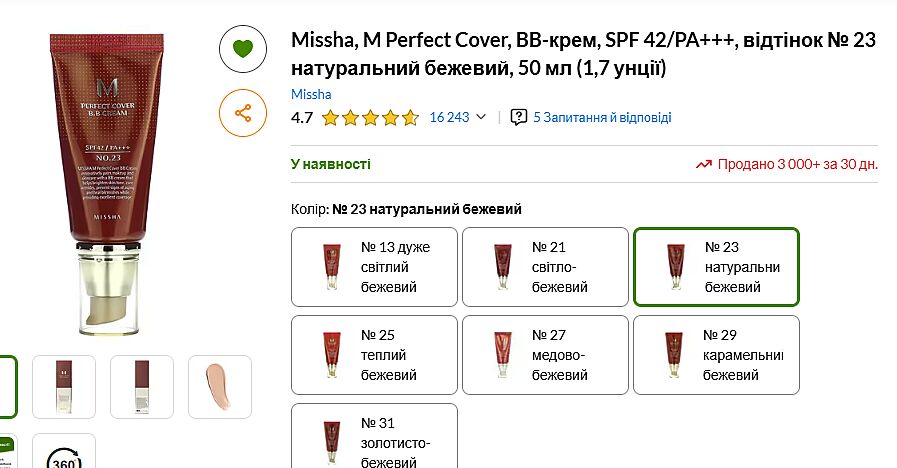The width and height of the screenshot is (897, 468).
Task: Click the questions and answers chat icon
Action: pos(518,117)
